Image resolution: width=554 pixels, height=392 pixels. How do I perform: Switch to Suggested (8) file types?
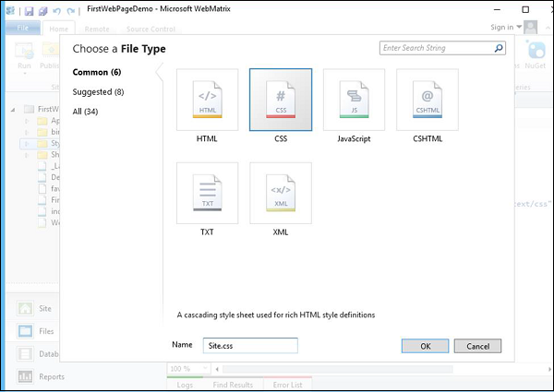click(x=98, y=91)
